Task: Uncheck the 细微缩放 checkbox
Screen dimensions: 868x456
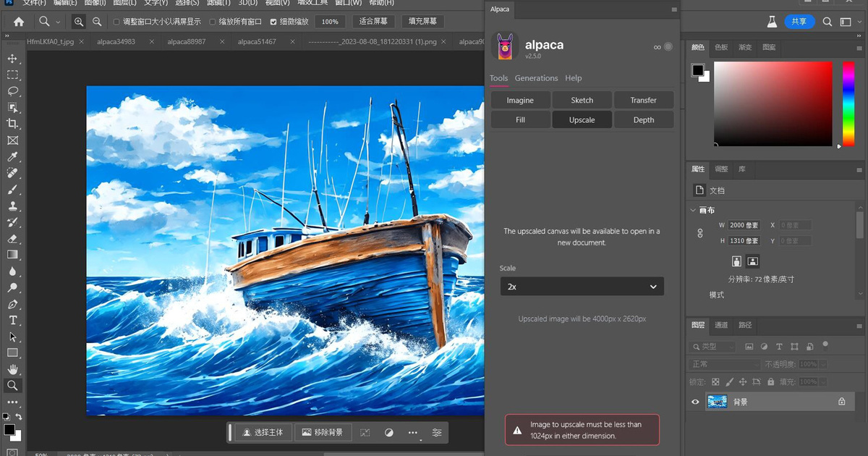Action: (273, 22)
